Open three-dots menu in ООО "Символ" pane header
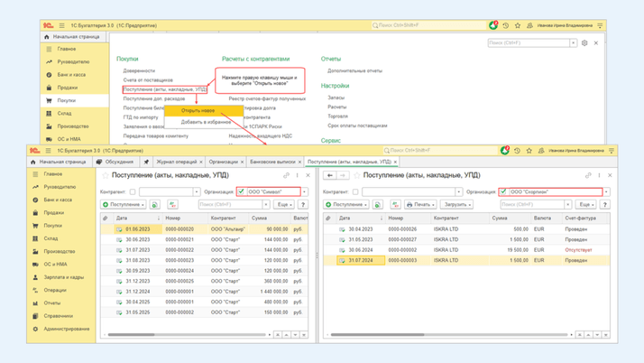The width and height of the screenshot is (644, 363). pos(298,175)
